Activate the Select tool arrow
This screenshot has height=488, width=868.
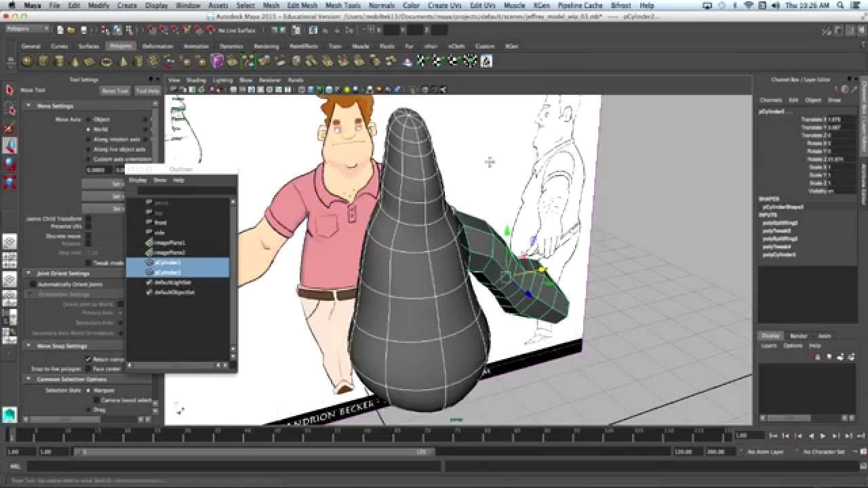click(x=9, y=89)
